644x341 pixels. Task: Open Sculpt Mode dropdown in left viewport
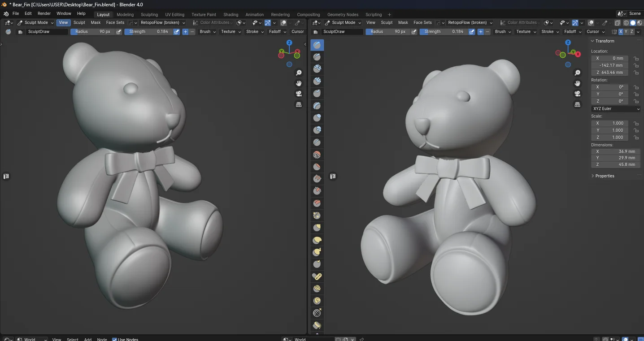36,23
